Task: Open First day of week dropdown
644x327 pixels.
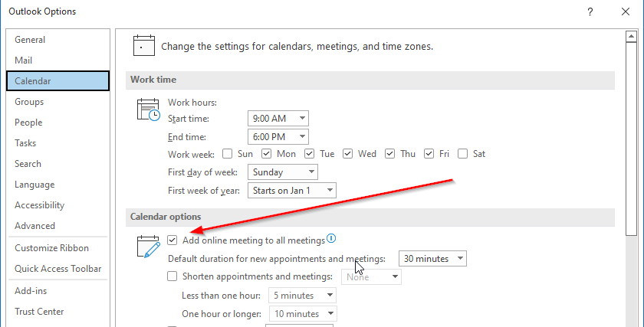Action: point(283,172)
